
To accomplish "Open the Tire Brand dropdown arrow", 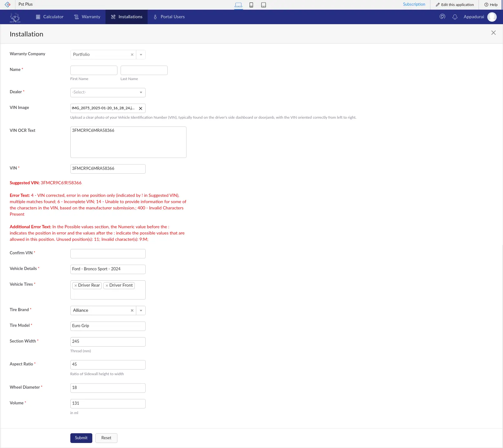I will pyautogui.click(x=141, y=310).
